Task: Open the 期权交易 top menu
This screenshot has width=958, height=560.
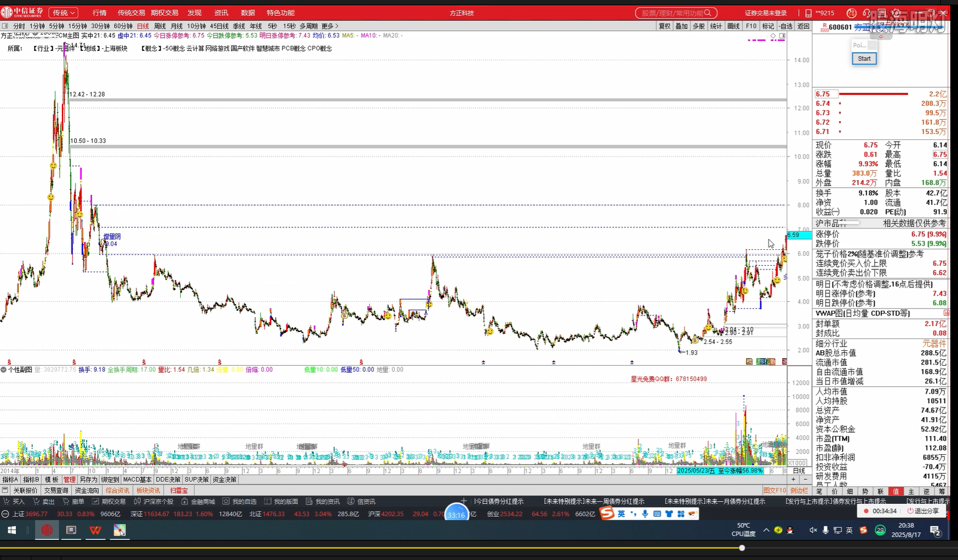Action: point(164,12)
